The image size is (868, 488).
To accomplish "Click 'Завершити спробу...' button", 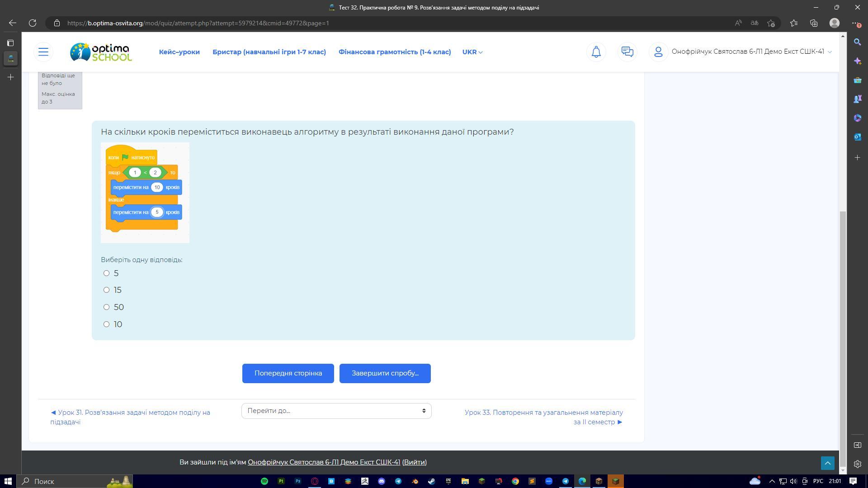I will coord(385,373).
